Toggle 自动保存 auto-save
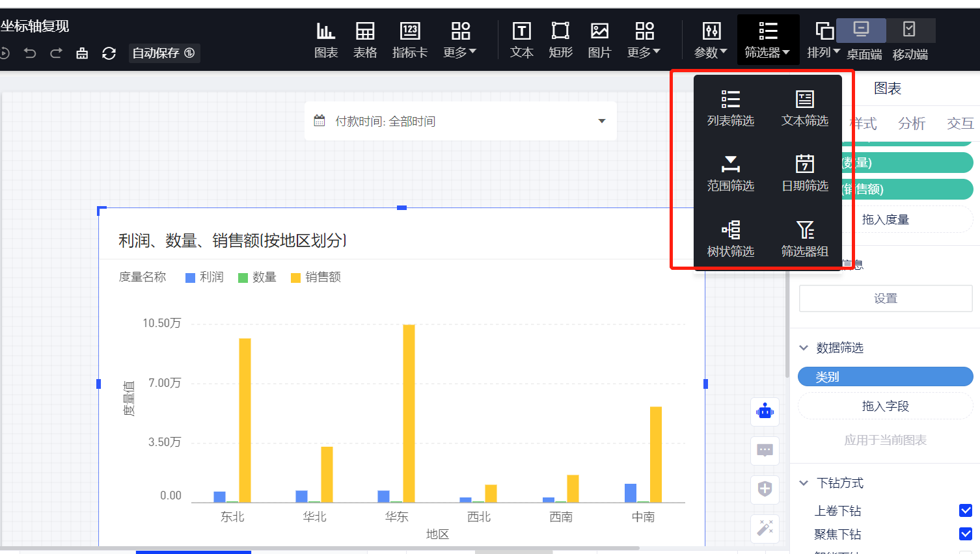Image resolution: width=980 pixels, height=554 pixels. [163, 53]
